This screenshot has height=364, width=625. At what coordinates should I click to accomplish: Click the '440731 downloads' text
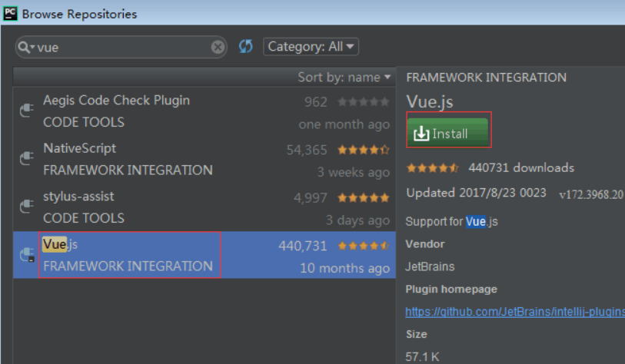tap(521, 167)
